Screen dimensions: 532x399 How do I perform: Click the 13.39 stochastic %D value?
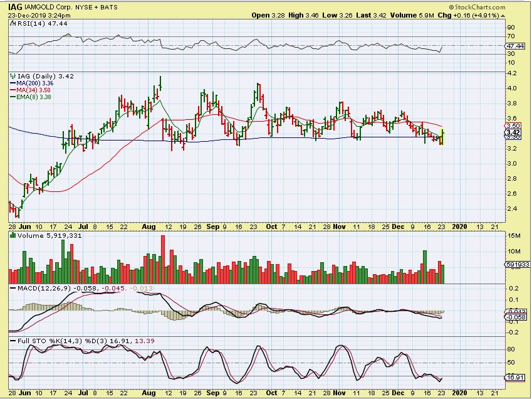tap(145, 341)
